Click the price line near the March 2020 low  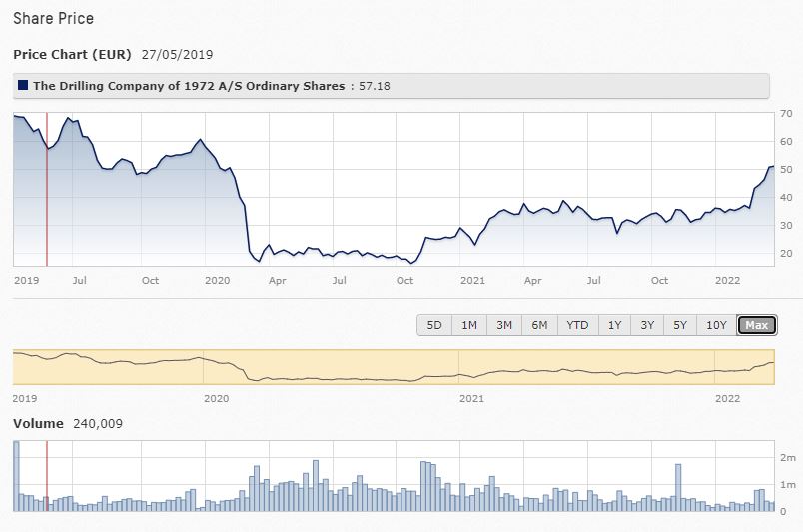point(258,261)
